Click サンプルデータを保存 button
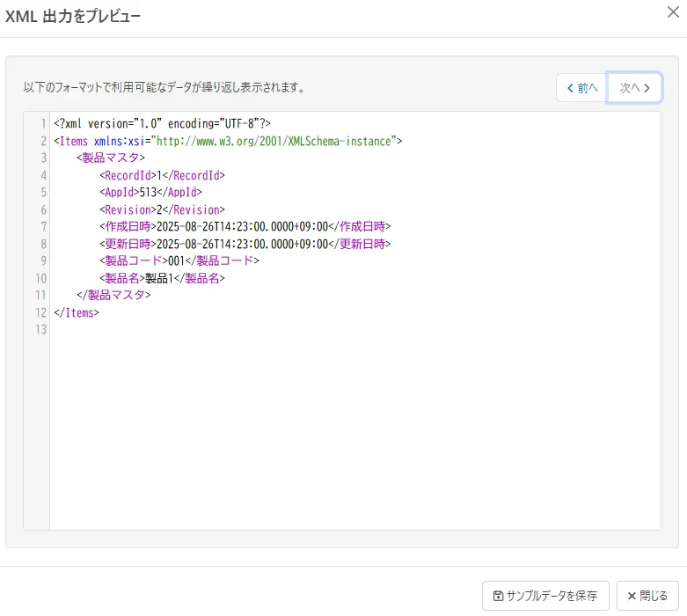The height and width of the screenshot is (616, 687). 545,596
